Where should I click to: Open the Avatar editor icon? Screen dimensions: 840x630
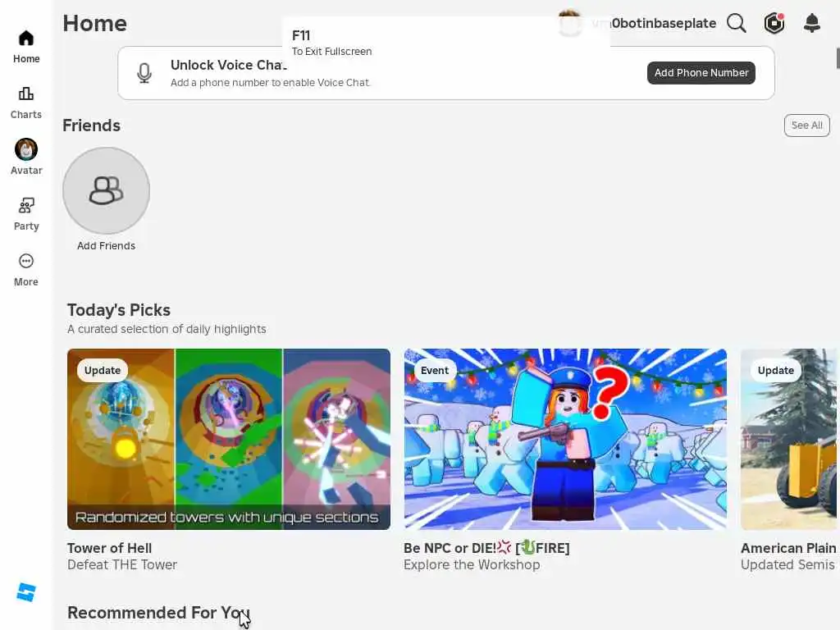[x=25, y=149]
